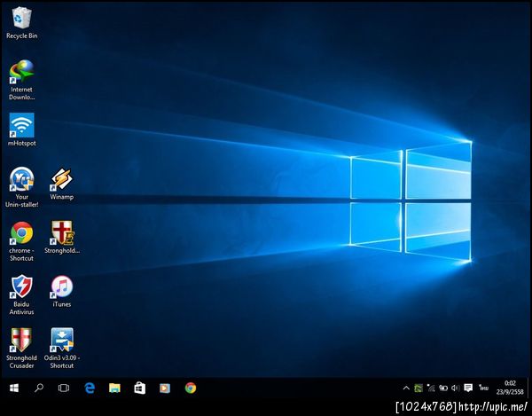This screenshot has width=532, height=416.
Task: Open Task View on the taskbar
Action: coord(64,388)
